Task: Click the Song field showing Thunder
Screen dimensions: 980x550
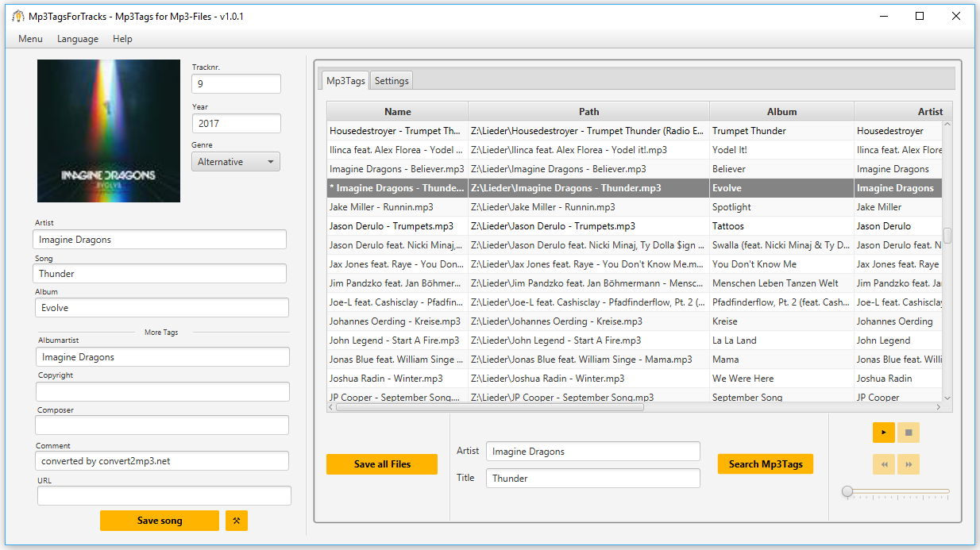Action: [x=160, y=274]
